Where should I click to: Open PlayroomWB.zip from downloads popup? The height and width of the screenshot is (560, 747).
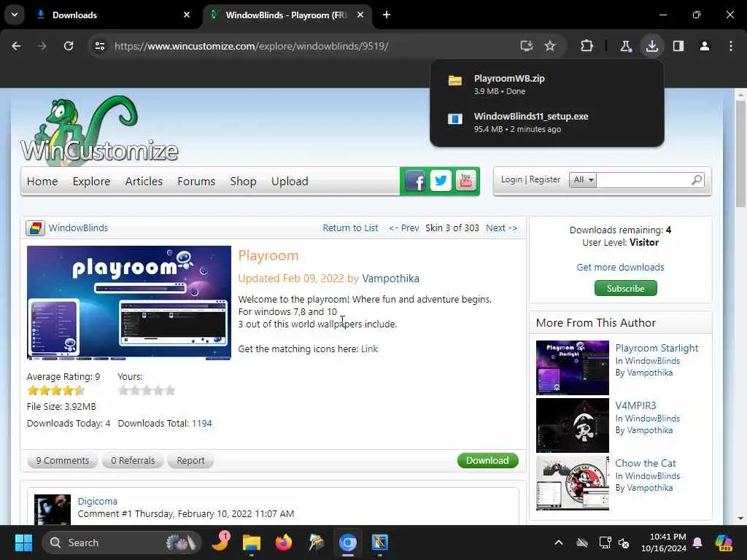click(x=546, y=85)
